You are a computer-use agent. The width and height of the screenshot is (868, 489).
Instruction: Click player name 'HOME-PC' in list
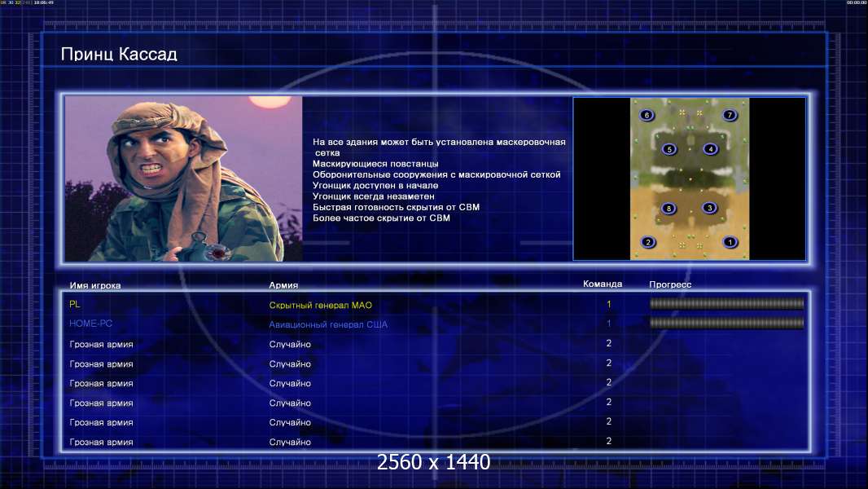[90, 324]
